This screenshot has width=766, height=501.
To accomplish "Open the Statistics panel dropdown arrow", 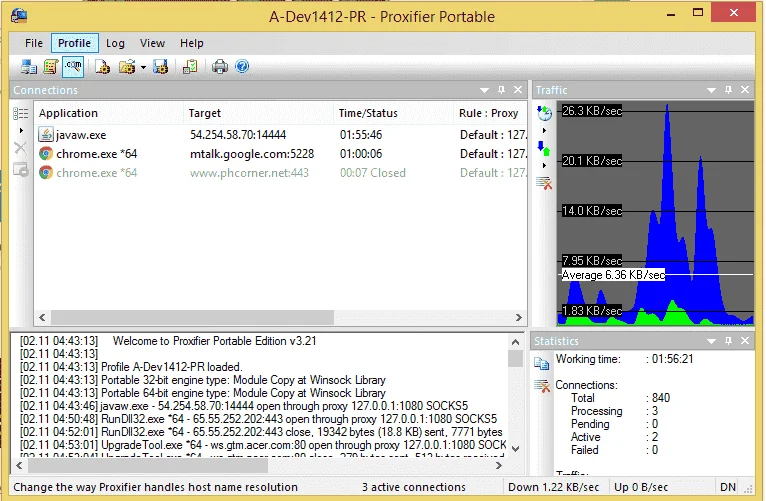I will click(711, 341).
